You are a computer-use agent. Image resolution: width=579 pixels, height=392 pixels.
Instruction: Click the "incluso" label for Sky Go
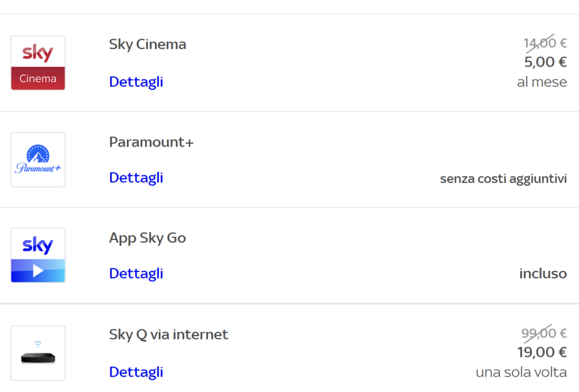pos(543,274)
